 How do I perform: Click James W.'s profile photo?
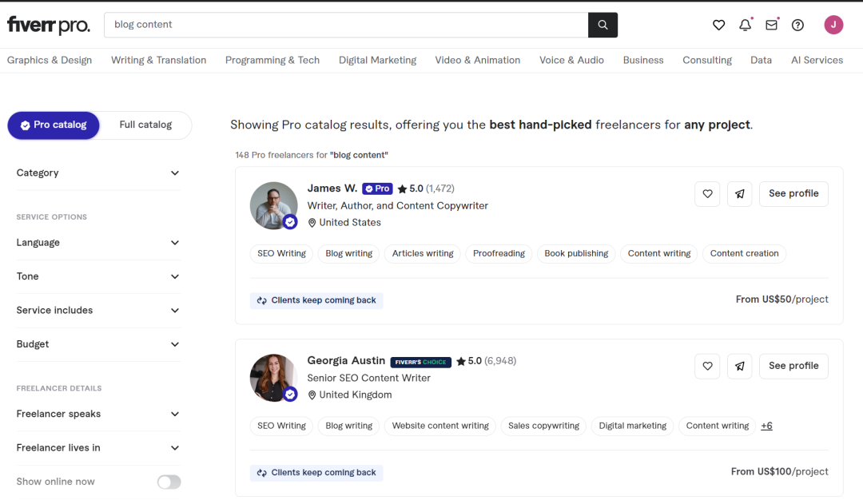[x=273, y=206]
